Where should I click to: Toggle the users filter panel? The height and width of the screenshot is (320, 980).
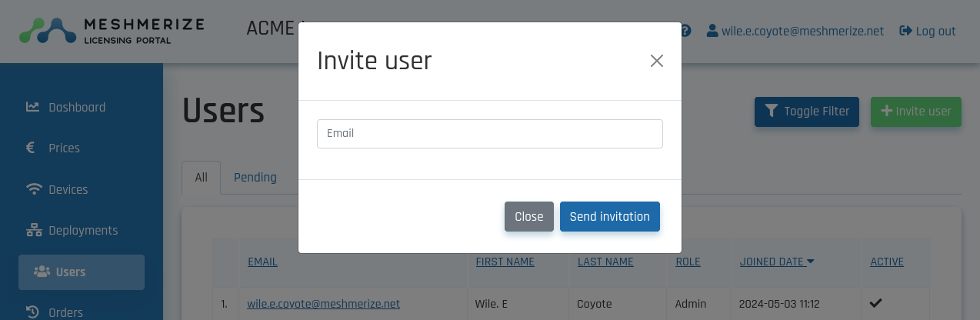click(806, 112)
